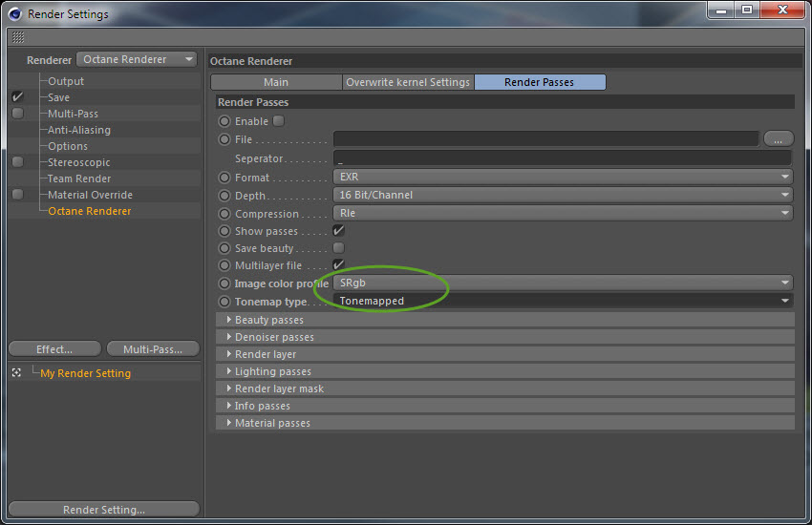Switch to the Main tab
812x525 pixels.
click(x=276, y=82)
